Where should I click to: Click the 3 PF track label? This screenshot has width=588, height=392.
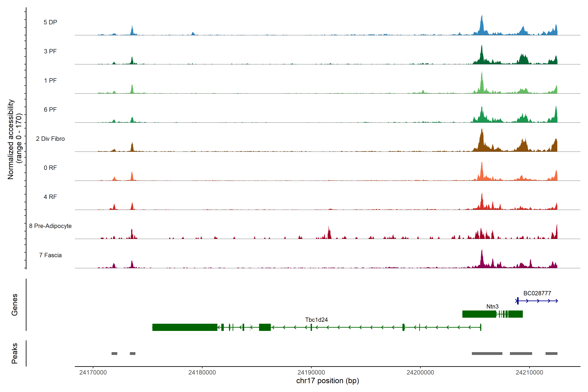click(x=50, y=51)
